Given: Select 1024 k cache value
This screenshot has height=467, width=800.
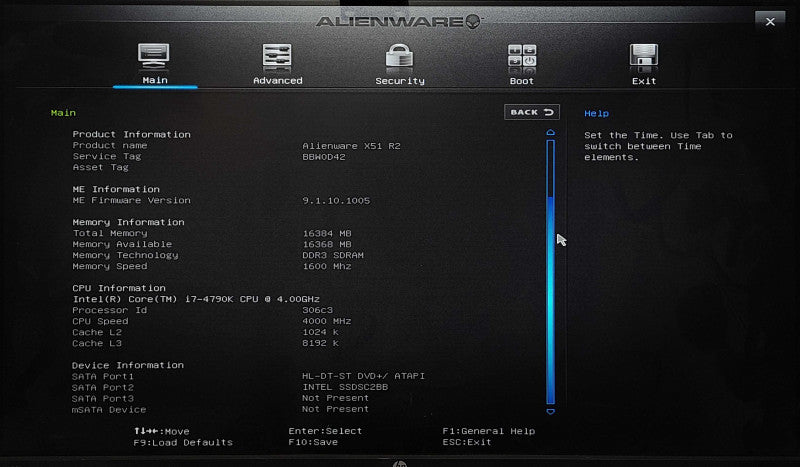Looking at the screenshot, I should click(320, 332).
